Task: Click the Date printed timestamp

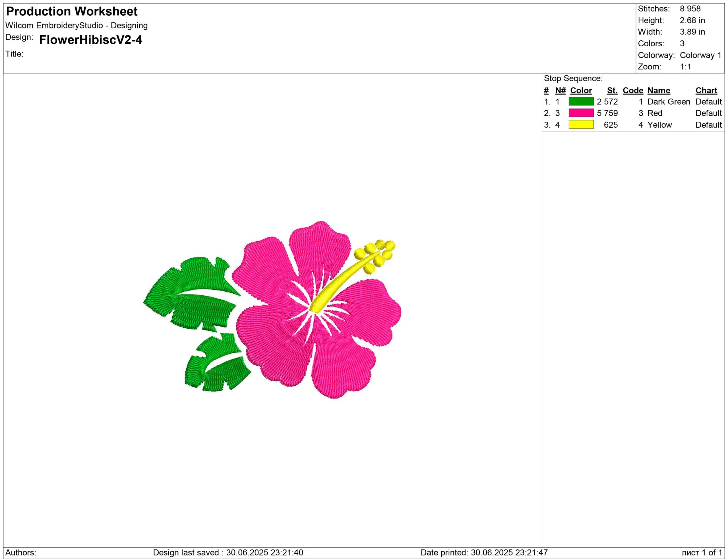Action: (x=484, y=552)
